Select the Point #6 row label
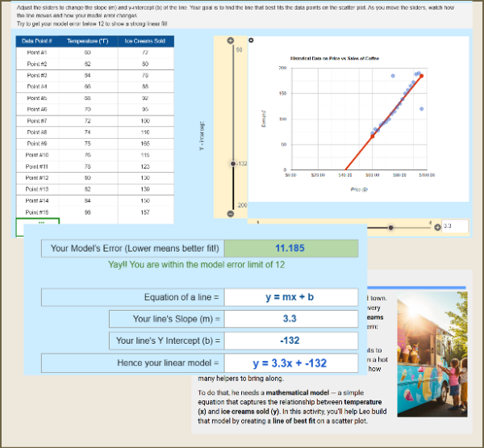The width and height of the screenshot is (484, 448). point(37,109)
